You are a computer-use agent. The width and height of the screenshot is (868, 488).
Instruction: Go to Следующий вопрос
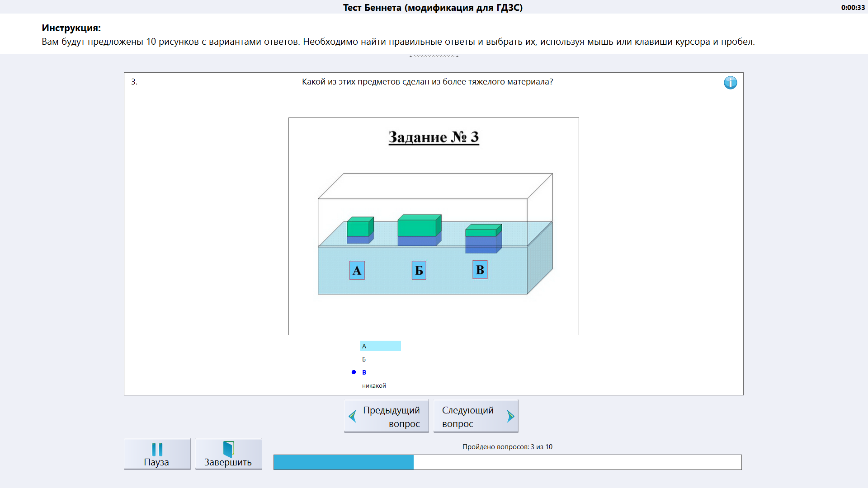click(476, 416)
